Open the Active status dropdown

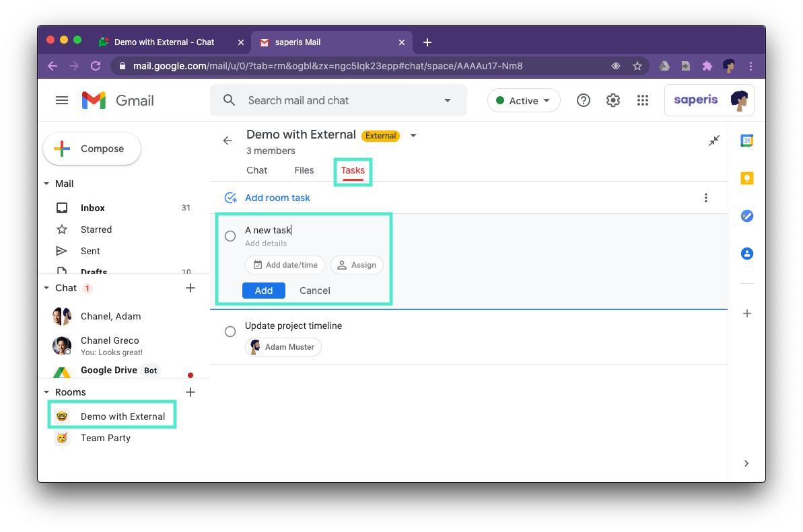[524, 100]
